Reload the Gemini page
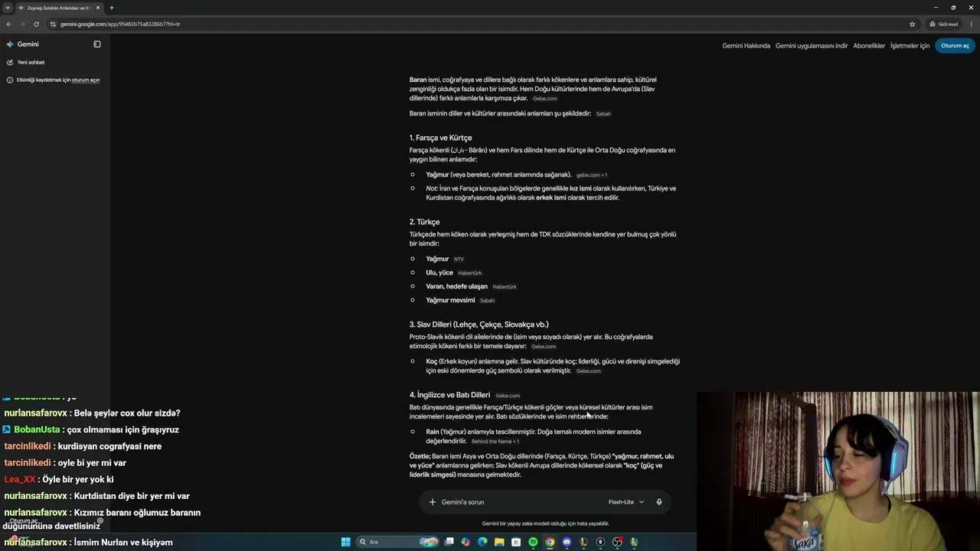The width and height of the screenshot is (980, 551). (36, 24)
